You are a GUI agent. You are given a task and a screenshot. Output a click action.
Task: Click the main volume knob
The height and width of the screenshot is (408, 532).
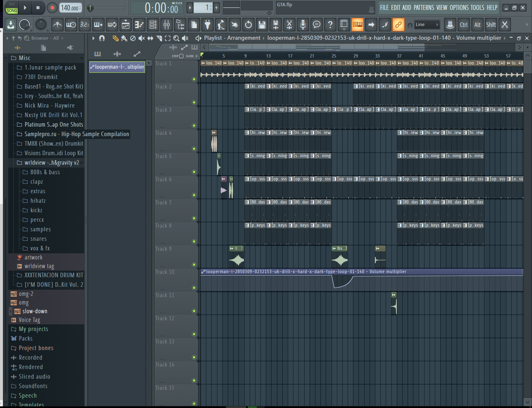(25, 25)
